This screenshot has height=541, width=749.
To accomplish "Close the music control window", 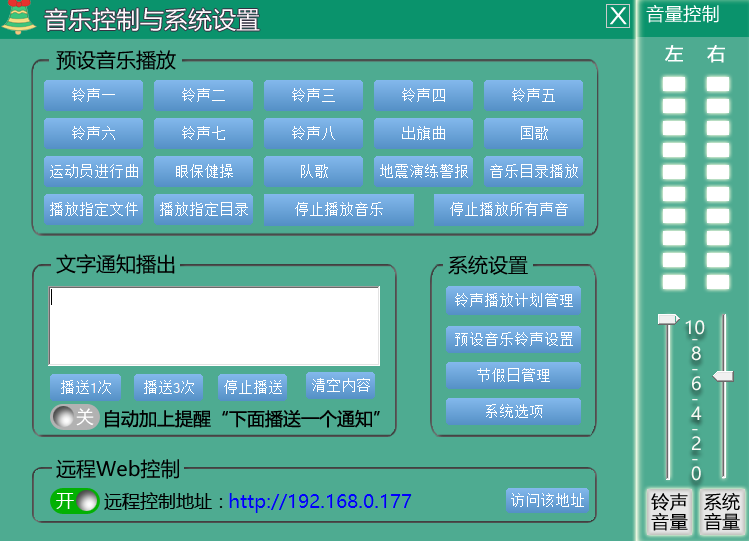I will [619, 16].
